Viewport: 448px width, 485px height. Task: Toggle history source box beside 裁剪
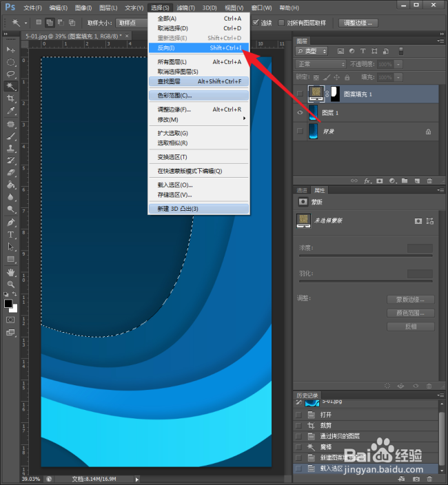(x=298, y=426)
